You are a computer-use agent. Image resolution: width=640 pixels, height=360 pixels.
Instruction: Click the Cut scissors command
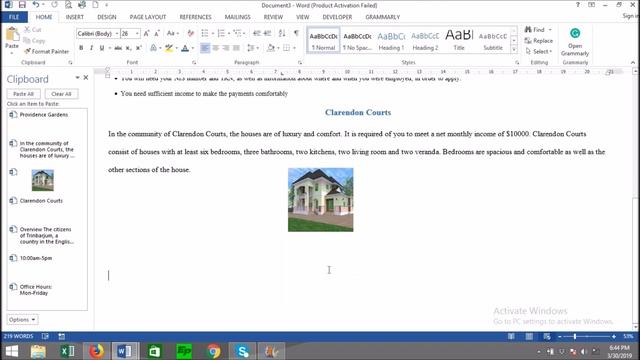point(33,30)
